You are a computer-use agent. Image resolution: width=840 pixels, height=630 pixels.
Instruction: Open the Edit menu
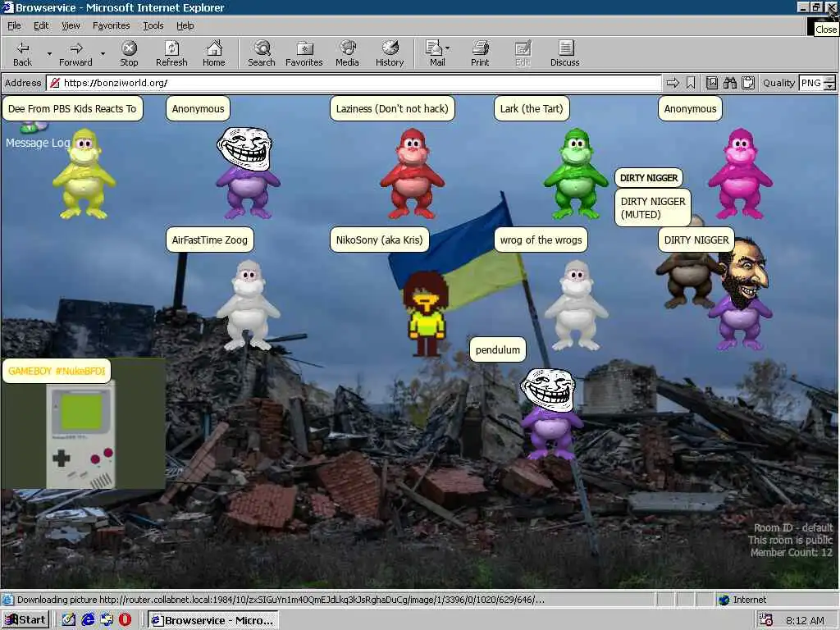41,25
